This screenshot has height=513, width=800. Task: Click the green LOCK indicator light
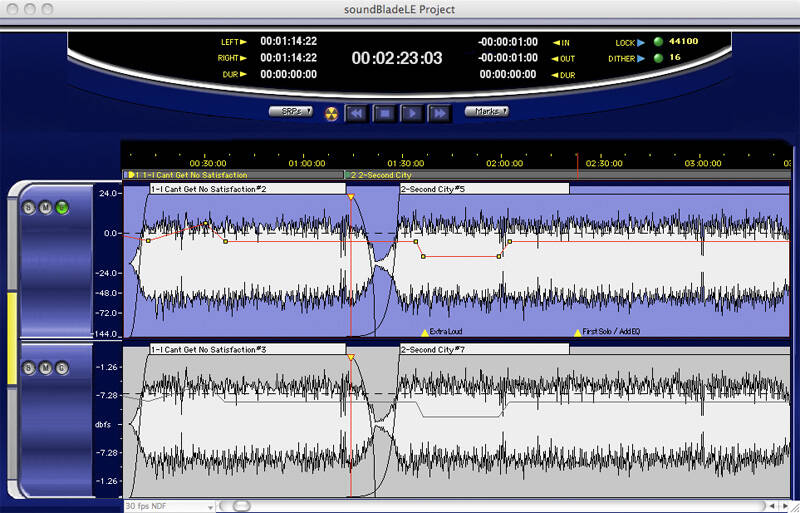(x=658, y=42)
